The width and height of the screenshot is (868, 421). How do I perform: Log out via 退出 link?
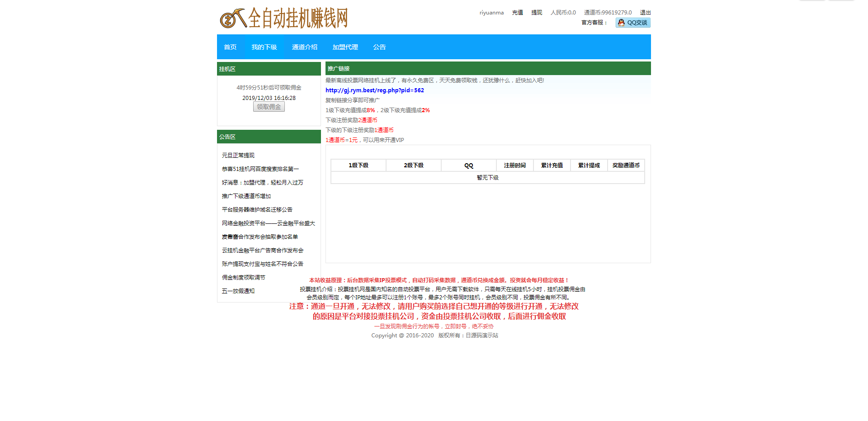[x=645, y=13]
